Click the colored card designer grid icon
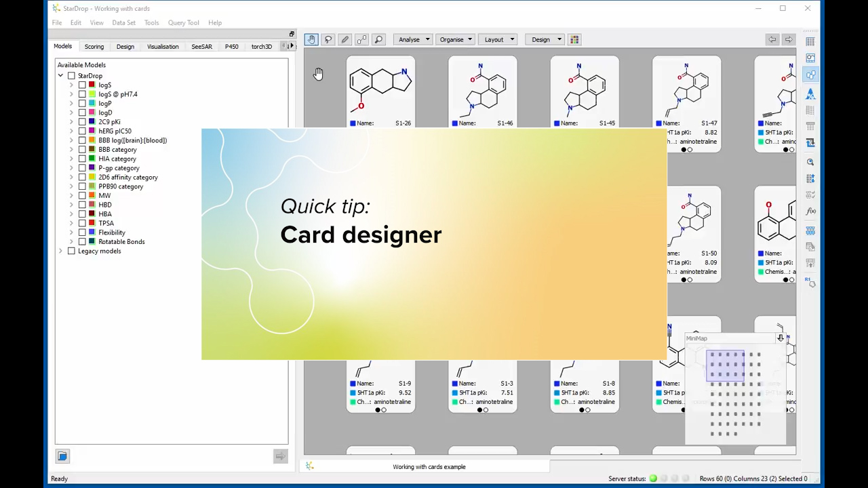The image size is (868, 488). (574, 39)
